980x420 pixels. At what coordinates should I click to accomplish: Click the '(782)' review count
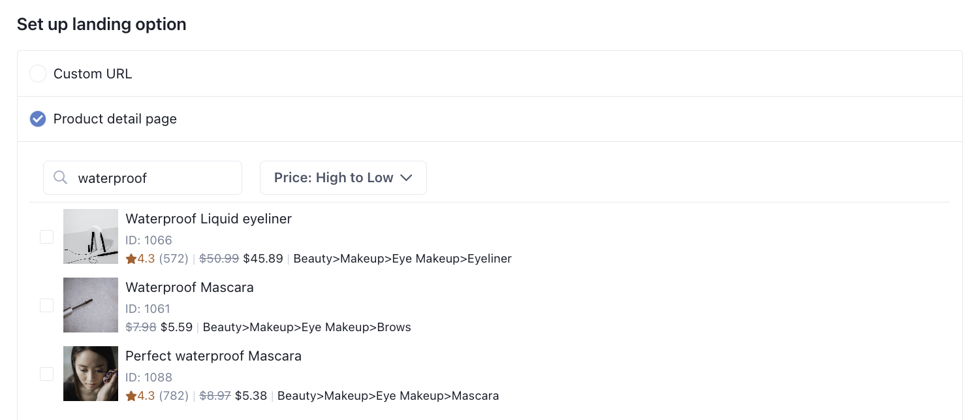point(174,396)
